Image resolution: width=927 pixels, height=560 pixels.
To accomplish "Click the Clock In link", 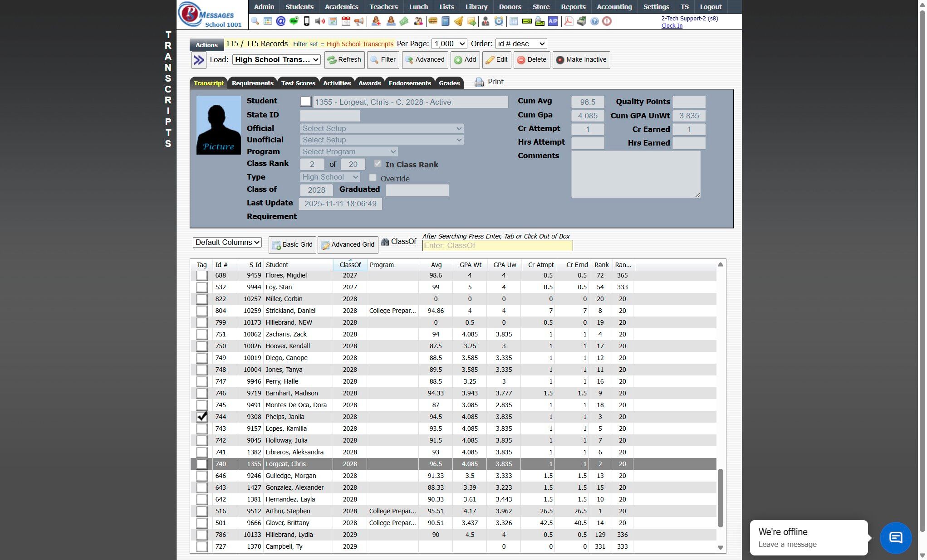I will tap(672, 26).
